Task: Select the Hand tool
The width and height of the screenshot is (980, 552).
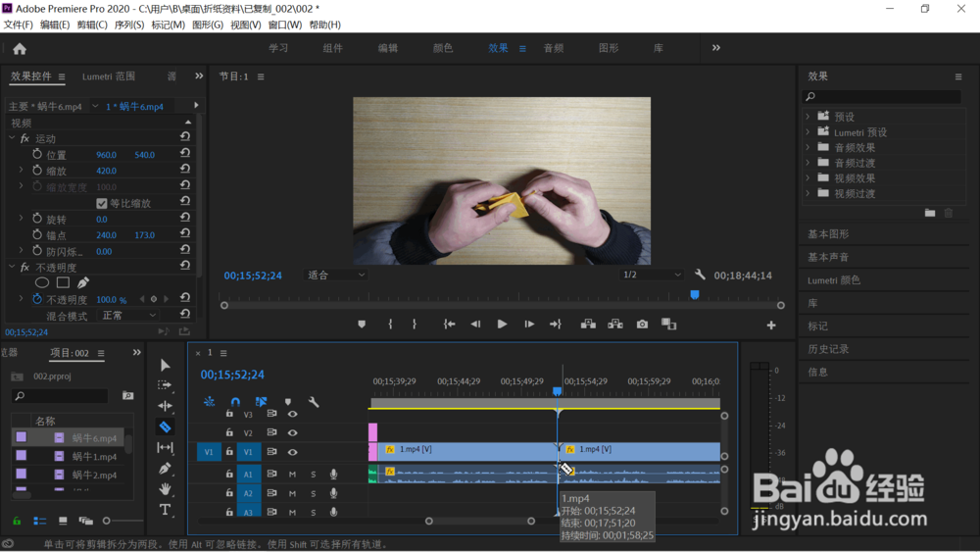Action: (165, 489)
